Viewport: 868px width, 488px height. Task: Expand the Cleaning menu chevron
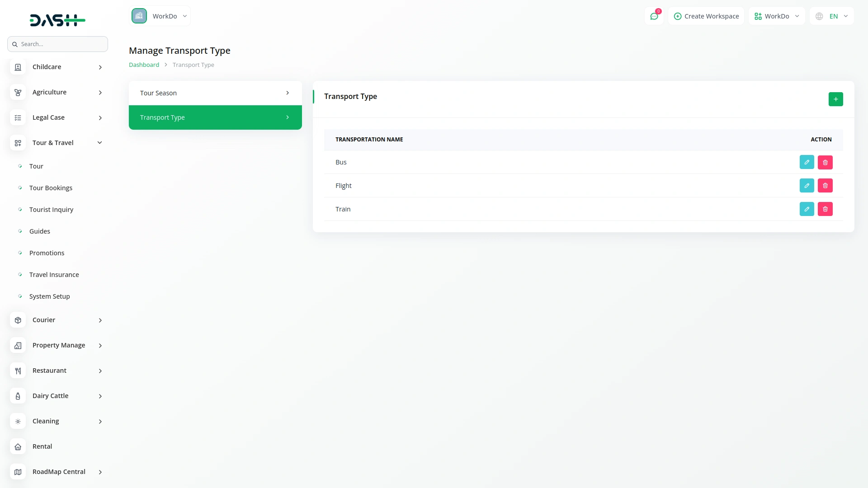point(100,422)
